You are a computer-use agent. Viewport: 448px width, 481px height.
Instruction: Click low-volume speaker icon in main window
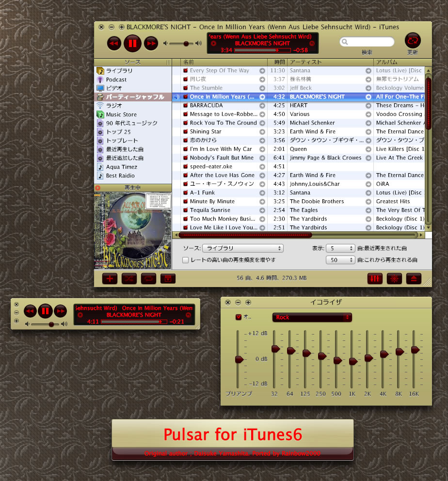(166, 43)
